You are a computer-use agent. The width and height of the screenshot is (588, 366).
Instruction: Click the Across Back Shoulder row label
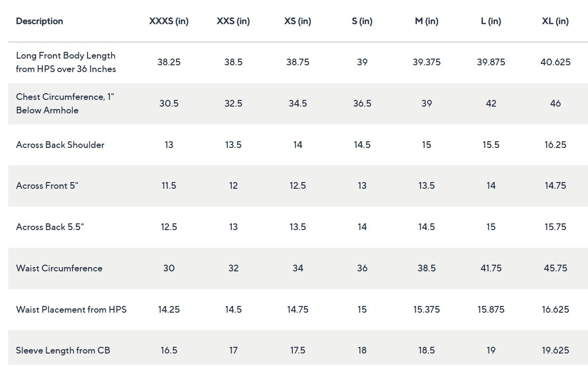tap(60, 145)
